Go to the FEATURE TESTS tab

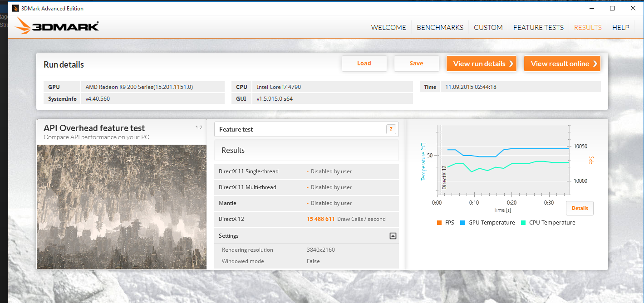[x=538, y=27]
